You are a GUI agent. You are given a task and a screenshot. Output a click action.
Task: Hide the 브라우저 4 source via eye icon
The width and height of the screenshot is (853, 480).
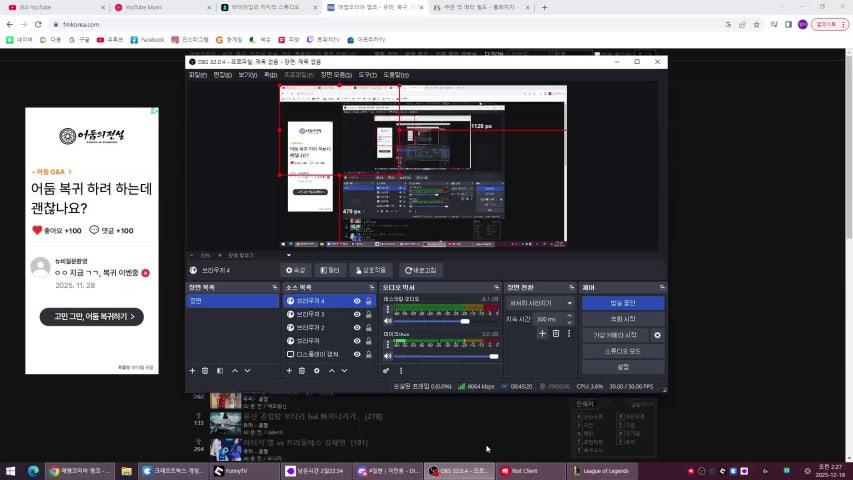[x=357, y=301]
